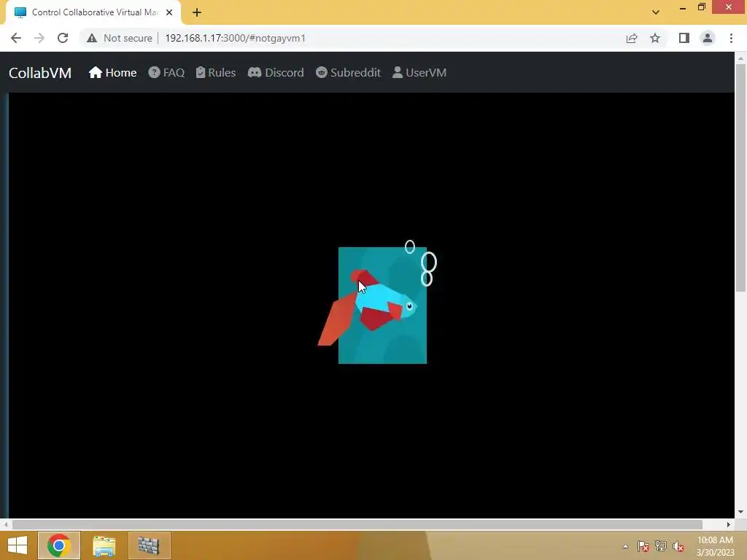Screen dimensions: 747x560
Task: Open File Explorer from the taskbar
Action: pos(104,545)
